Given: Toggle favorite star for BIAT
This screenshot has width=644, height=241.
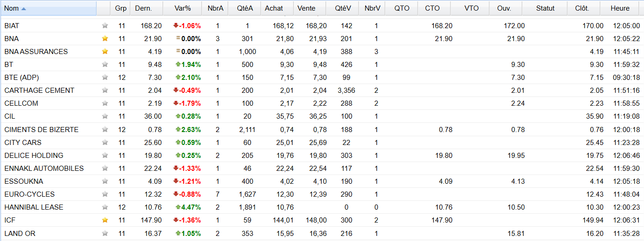Looking at the screenshot, I should [x=105, y=26].
